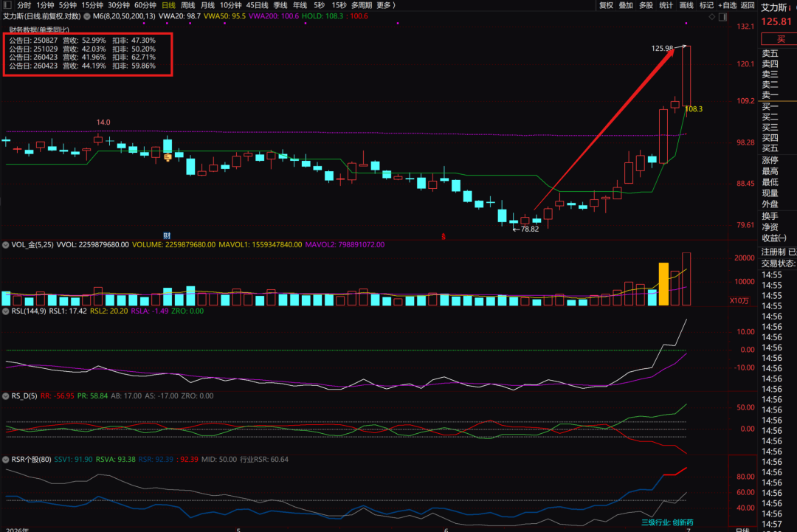797x532 pixels.
Task: Open the RSR个股(80) indicator dropdown circle
Action: pyautogui.click(x=6, y=460)
